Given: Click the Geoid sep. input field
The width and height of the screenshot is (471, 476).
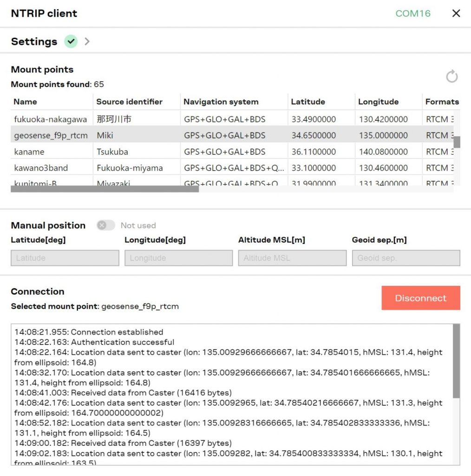Looking at the screenshot, I should pos(406,258).
